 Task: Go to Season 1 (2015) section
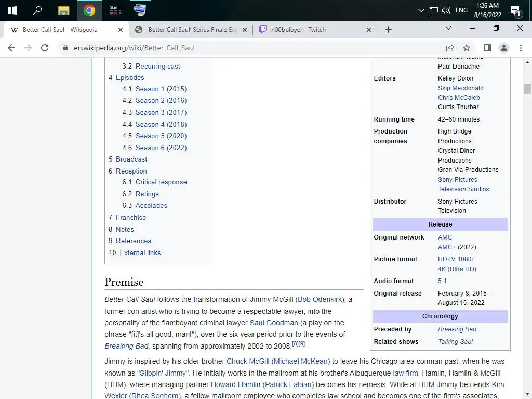pyautogui.click(x=161, y=89)
